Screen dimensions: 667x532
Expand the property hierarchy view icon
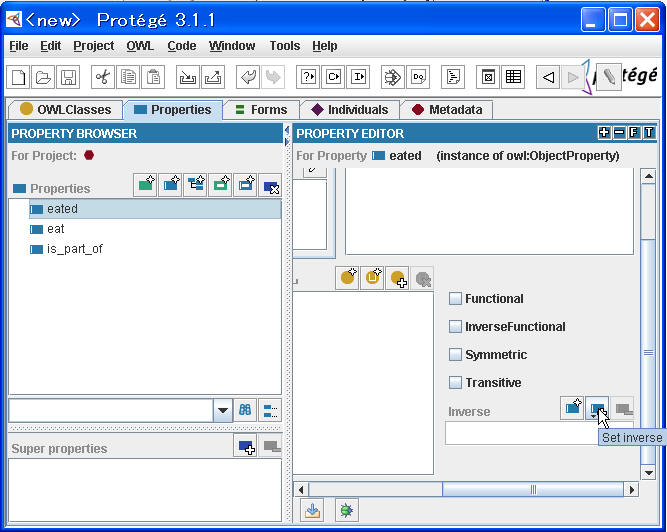click(271, 410)
